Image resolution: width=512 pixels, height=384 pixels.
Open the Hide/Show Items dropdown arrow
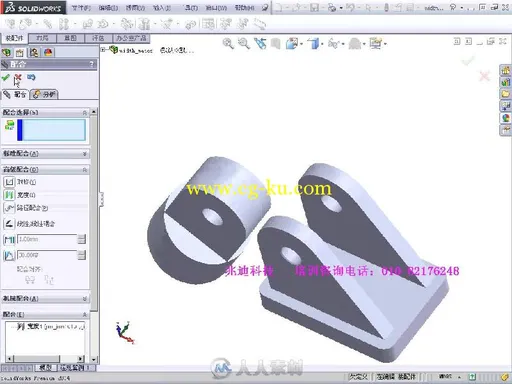coord(343,44)
